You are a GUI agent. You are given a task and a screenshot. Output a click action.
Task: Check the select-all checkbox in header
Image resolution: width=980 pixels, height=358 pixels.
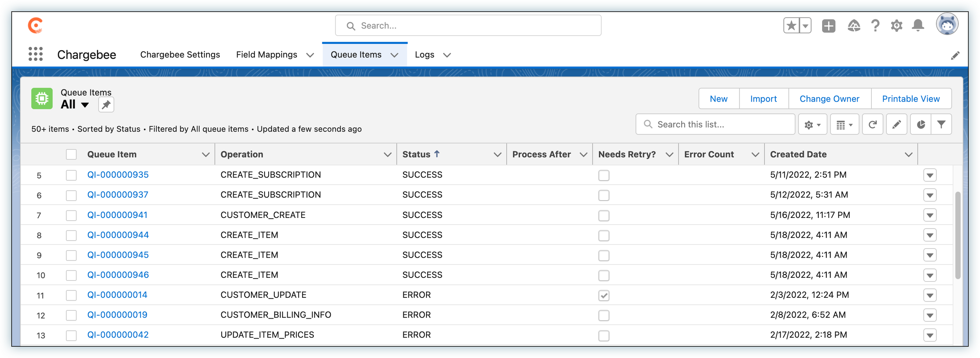click(x=71, y=154)
